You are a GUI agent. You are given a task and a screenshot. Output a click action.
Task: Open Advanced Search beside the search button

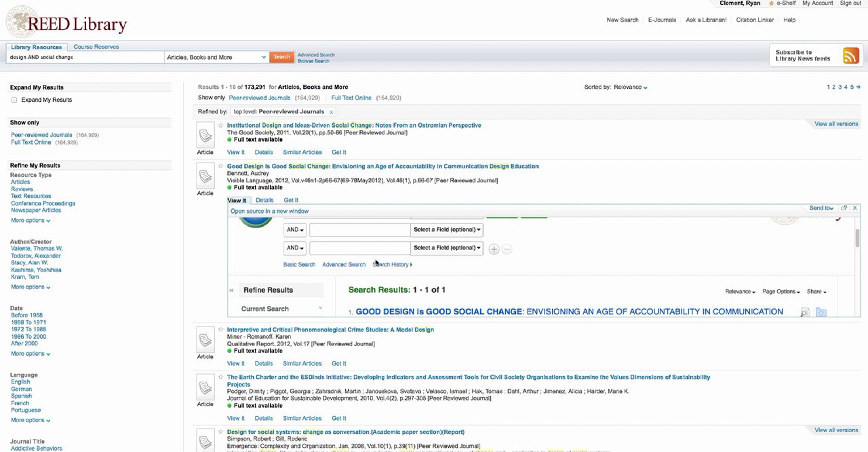tap(316, 55)
